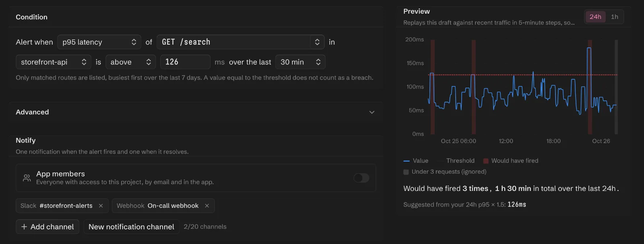The image size is (644, 244).
Task: Click the Preview panel heading
Action: (417, 11)
